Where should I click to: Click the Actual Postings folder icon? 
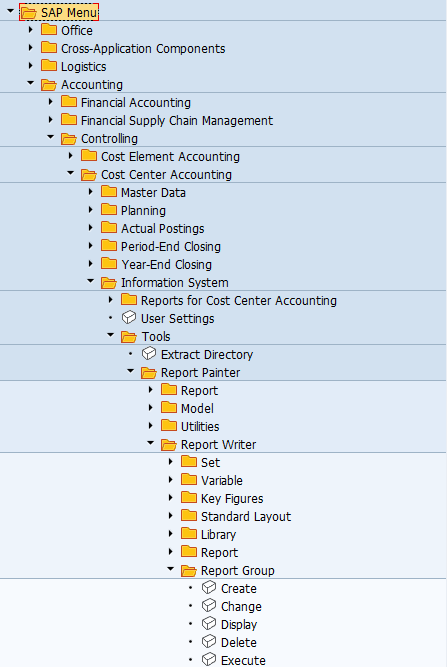pyautogui.click(x=109, y=228)
